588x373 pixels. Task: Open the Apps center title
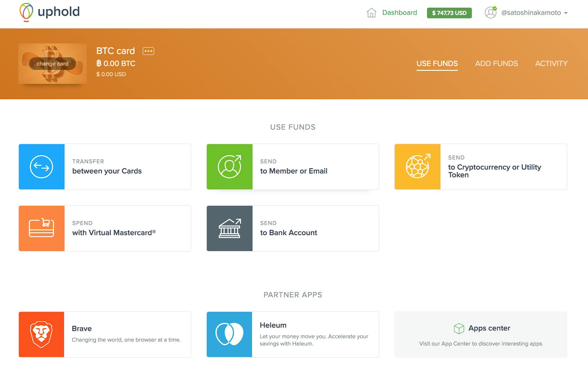(x=489, y=328)
